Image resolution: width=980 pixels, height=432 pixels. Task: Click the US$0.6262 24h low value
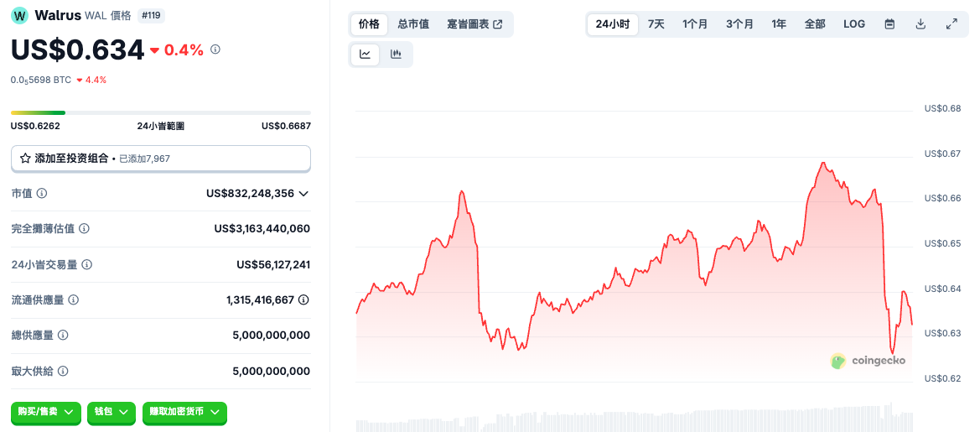(x=35, y=126)
